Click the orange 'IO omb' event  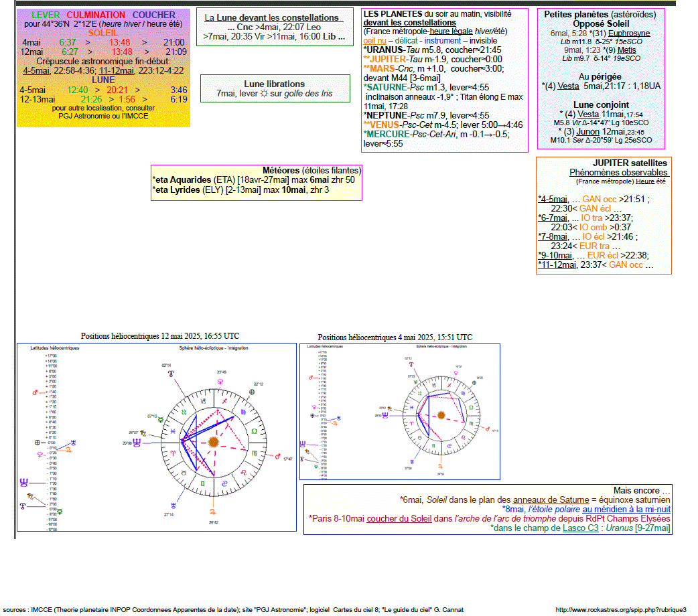pyautogui.click(x=593, y=228)
